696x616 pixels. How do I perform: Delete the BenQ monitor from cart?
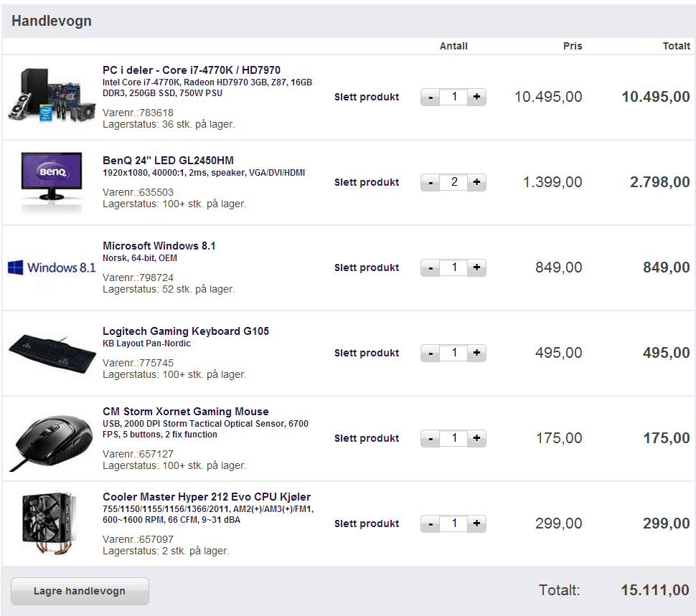pos(367,182)
